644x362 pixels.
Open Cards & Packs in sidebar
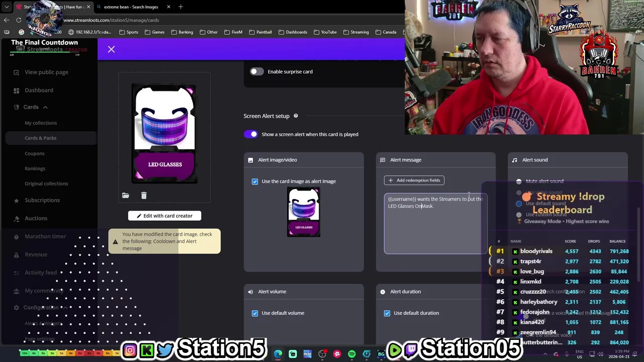(x=41, y=138)
